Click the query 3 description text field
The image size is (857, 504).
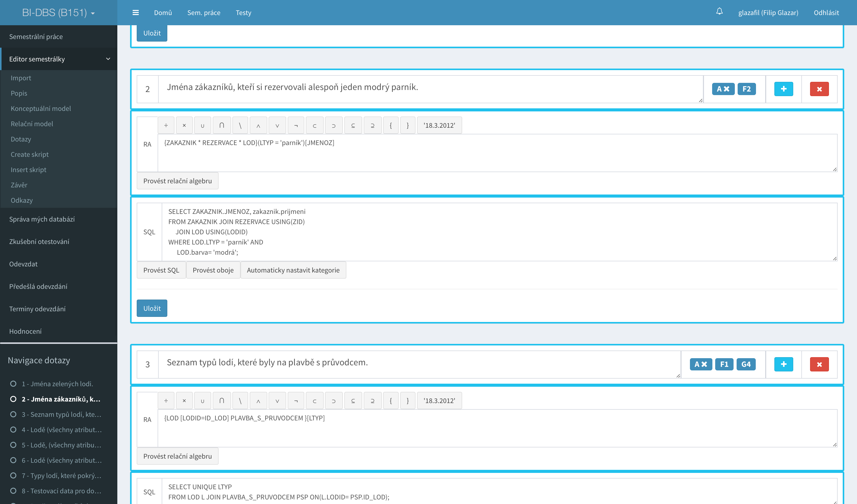(420, 364)
